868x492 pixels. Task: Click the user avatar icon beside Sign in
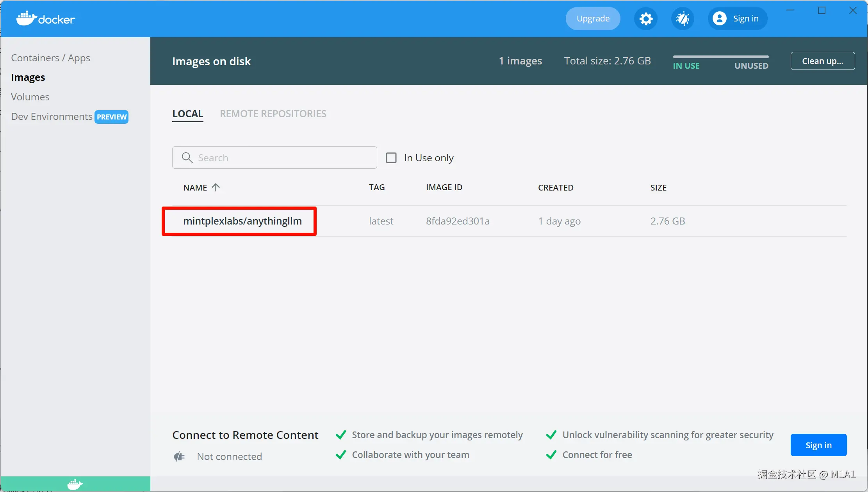click(719, 19)
